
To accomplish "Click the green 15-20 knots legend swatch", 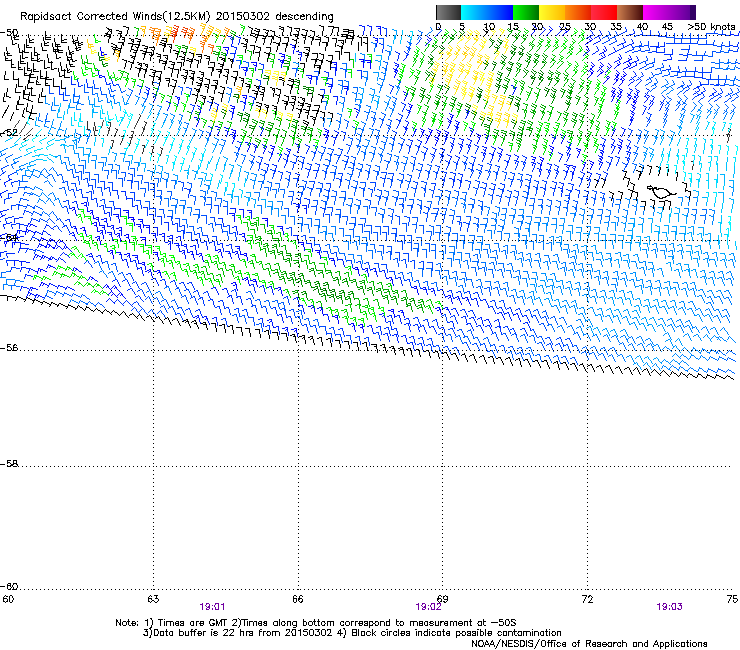I will pos(526,12).
